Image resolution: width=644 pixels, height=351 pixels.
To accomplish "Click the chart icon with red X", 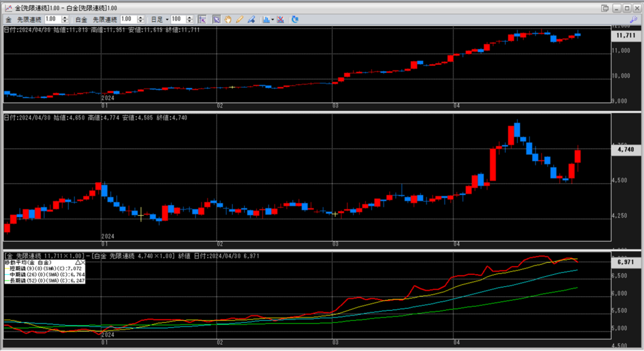I will [x=280, y=19].
